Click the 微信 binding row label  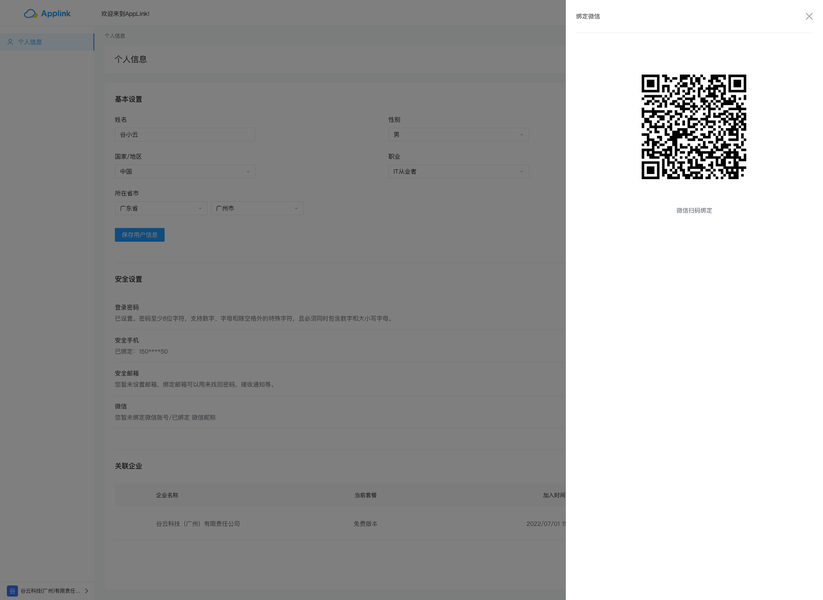coord(121,406)
